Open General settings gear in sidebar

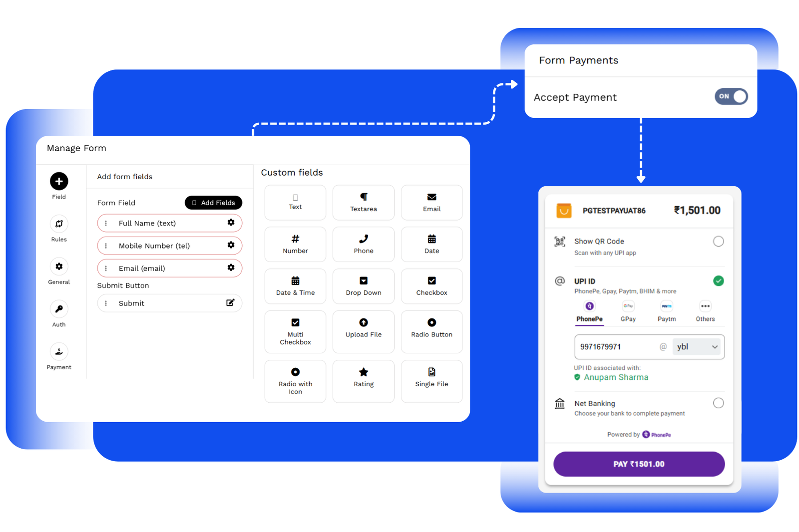point(59,266)
